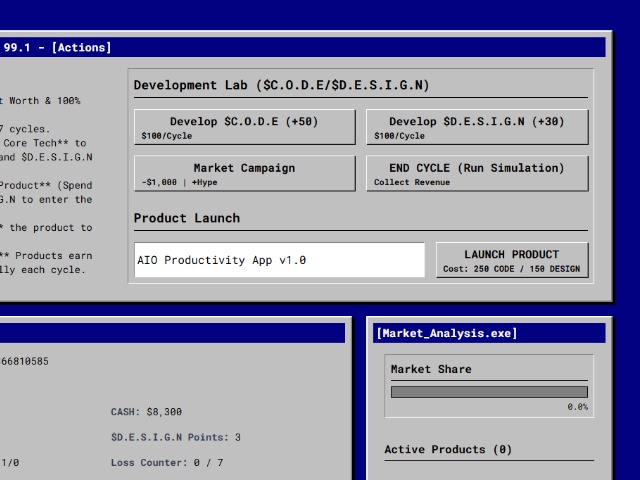Click the '0.0%' market share value

(578, 407)
